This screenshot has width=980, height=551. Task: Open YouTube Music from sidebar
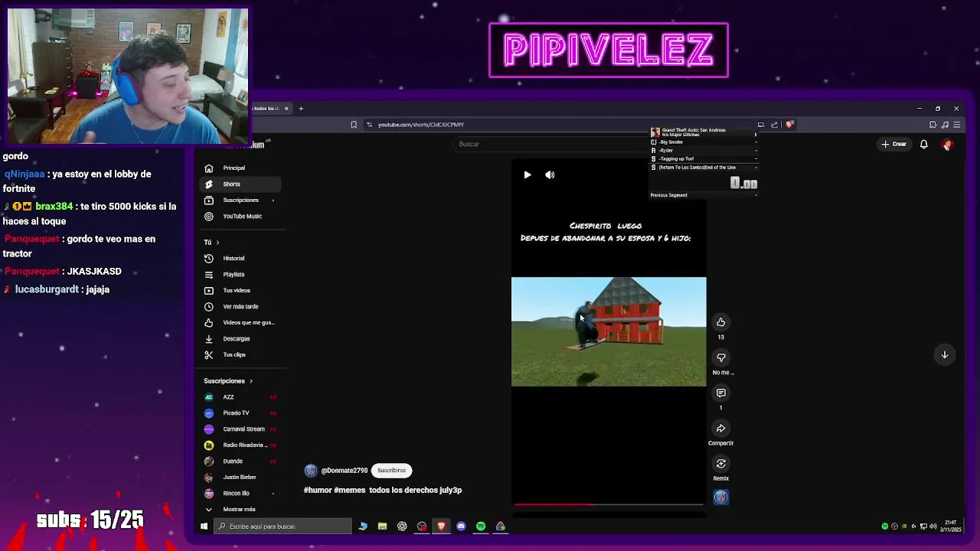(240, 217)
